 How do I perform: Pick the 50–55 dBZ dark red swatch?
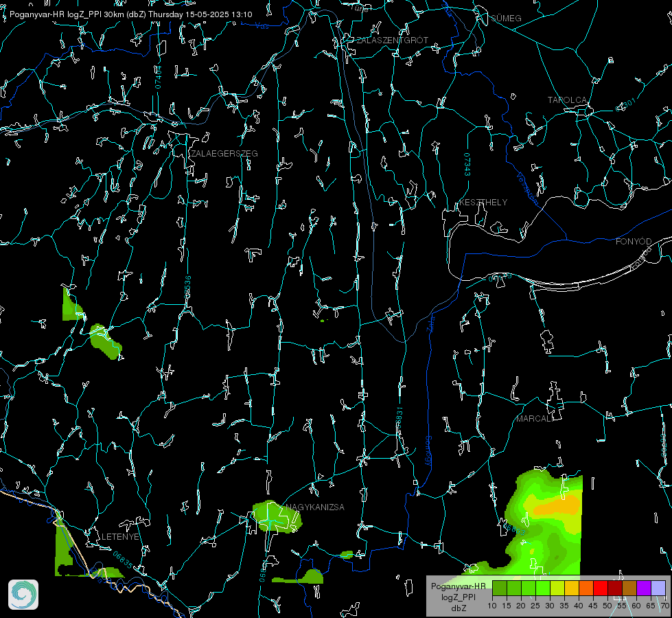click(615, 588)
